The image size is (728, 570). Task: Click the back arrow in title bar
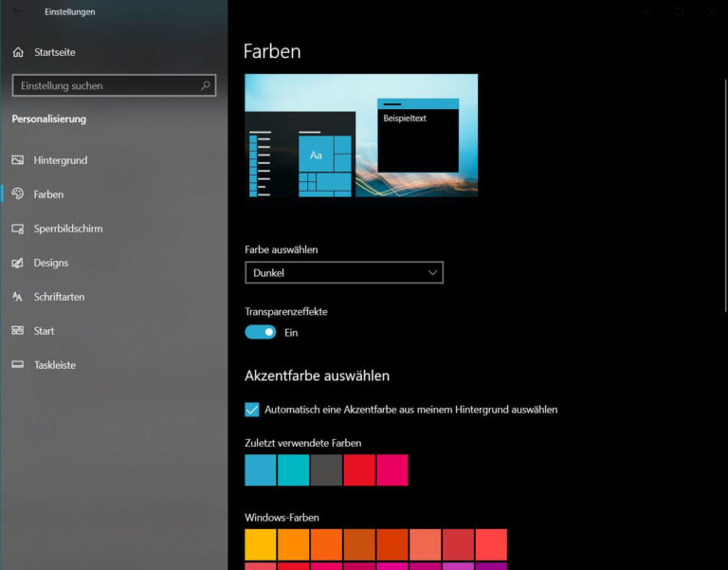pyautogui.click(x=17, y=11)
